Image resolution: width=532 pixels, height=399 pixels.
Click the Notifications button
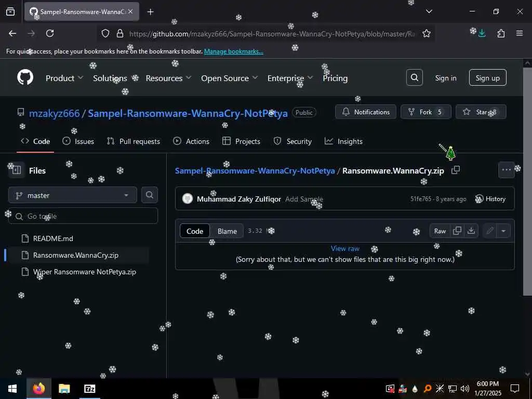point(365,112)
